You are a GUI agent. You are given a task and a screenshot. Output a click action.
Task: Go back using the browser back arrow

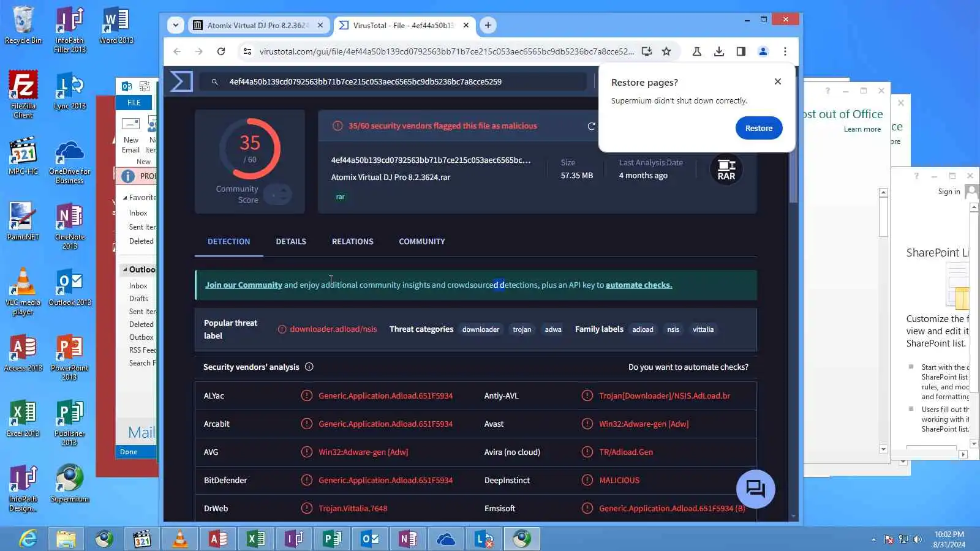point(177,51)
